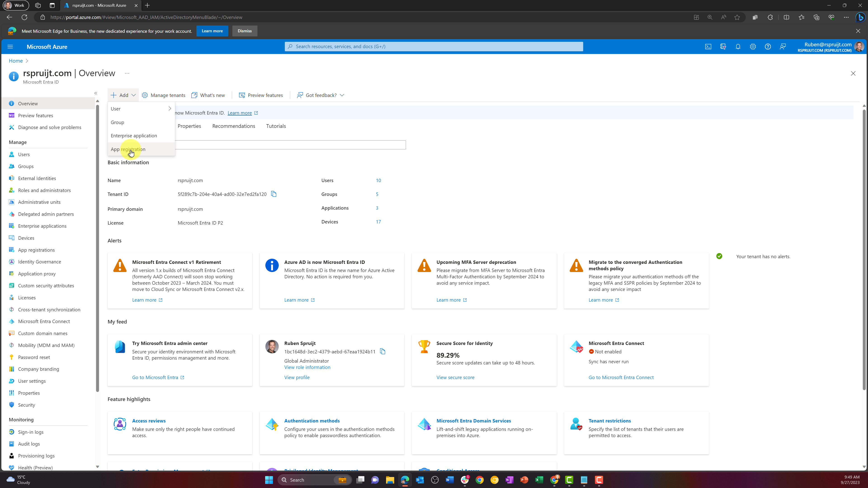The height and width of the screenshot is (488, 868).
Task: Copy the Tenant ID using the copy icon
Action: coord(274,194)
